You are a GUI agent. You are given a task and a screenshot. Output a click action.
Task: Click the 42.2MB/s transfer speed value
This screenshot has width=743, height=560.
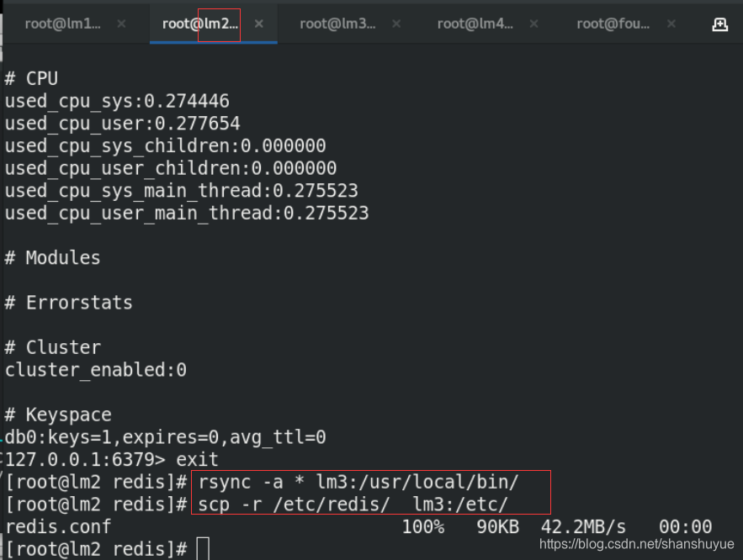tap(583, 526)
